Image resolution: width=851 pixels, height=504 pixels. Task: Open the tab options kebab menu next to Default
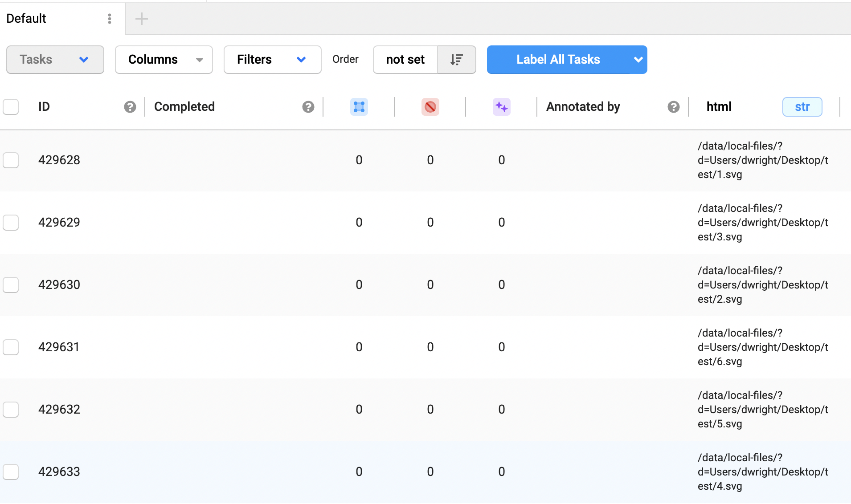[109, 18]
